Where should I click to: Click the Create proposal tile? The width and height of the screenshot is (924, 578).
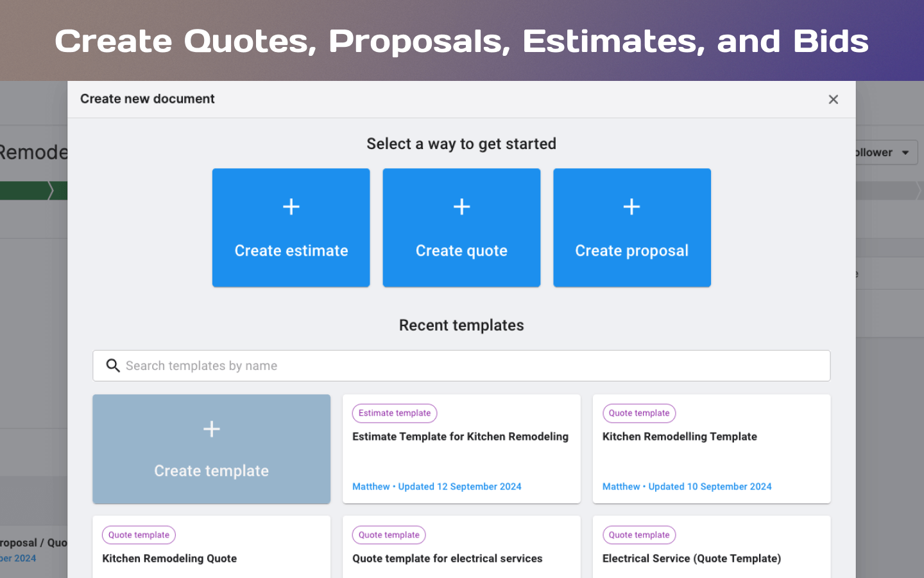[x=632, y=227]
